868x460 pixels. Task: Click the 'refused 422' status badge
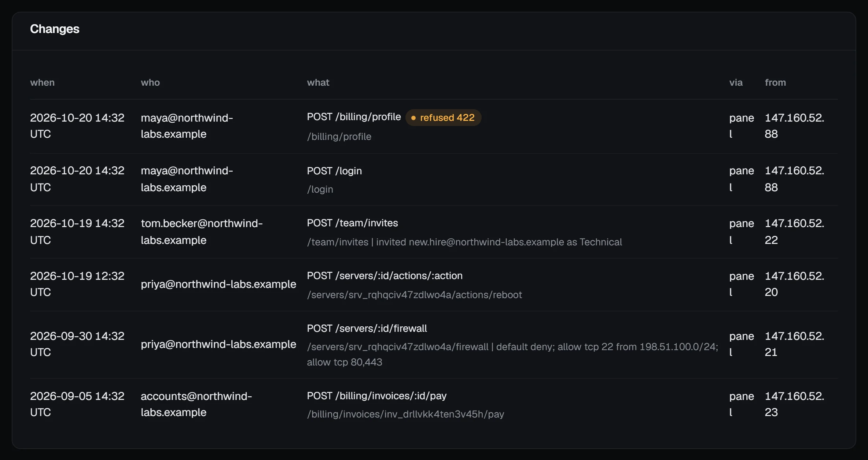pos(443,118)
